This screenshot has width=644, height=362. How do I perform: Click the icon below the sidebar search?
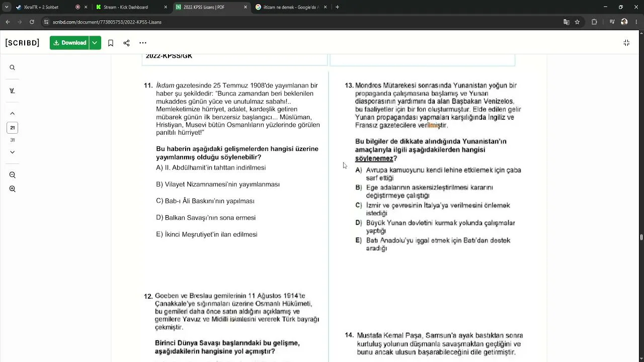pyautogui.click(x=13, y=91)
